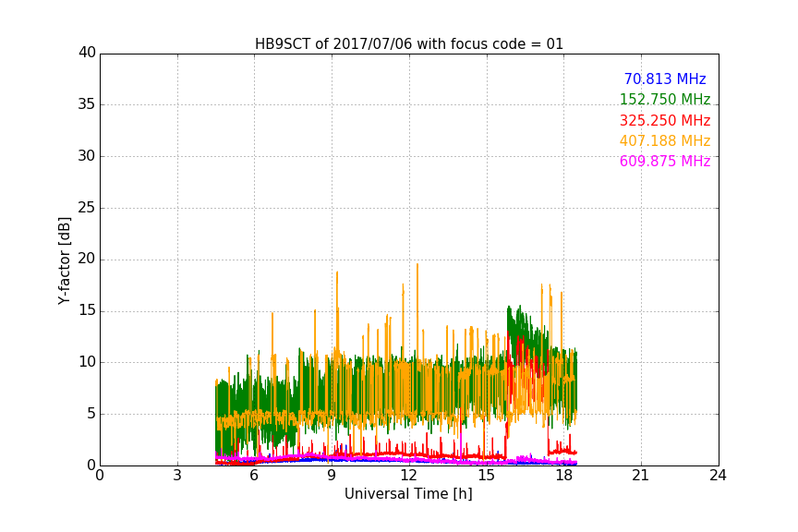Click the "Y-factor [dB]" axis label
This screenshot has height=532, width=798.
[64, 260]
